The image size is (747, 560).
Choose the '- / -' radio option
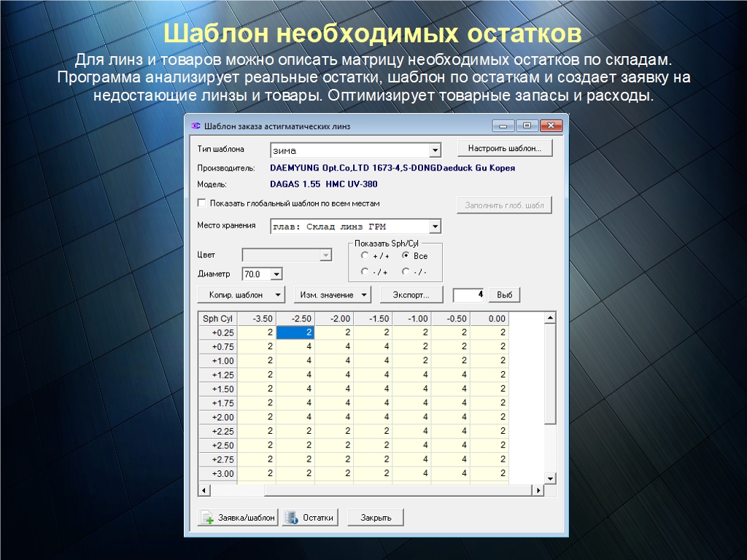click(406, 272)
